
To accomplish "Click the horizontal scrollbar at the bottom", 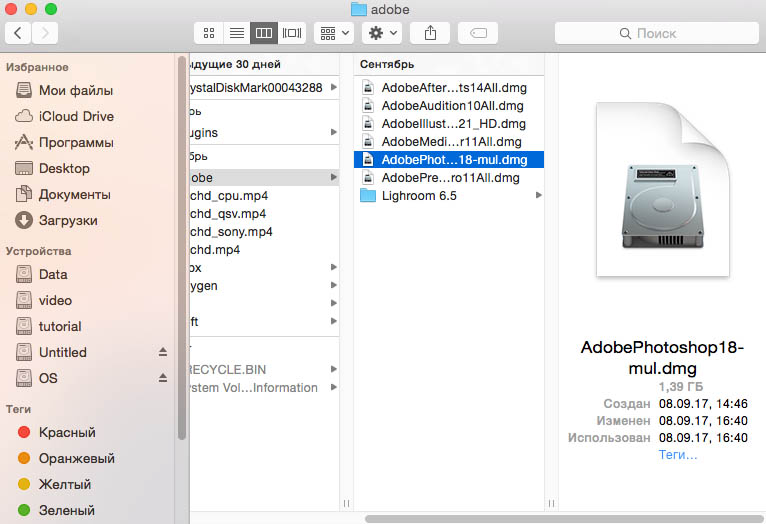I will tap(564, 519).
